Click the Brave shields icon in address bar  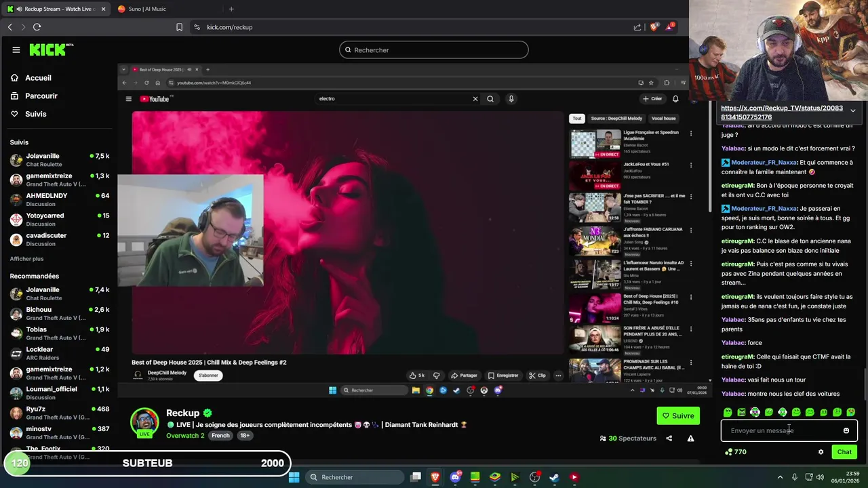[x=654, y=27]
